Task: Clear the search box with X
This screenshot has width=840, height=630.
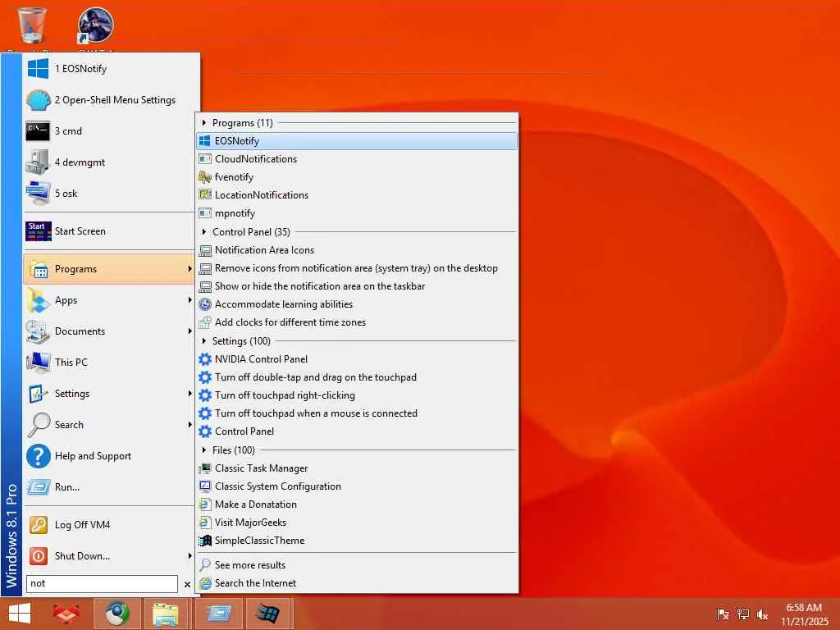Action: click(188, 584)
